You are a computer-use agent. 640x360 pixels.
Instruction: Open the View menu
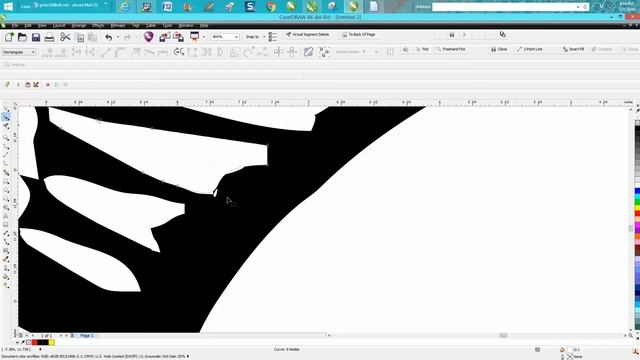point(42,26)
